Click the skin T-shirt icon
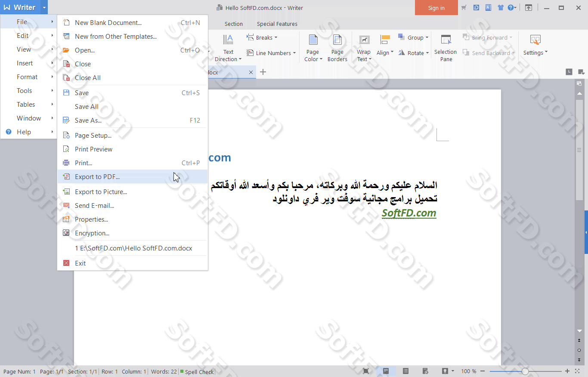 pyautogui.click(x=501, y=8)
